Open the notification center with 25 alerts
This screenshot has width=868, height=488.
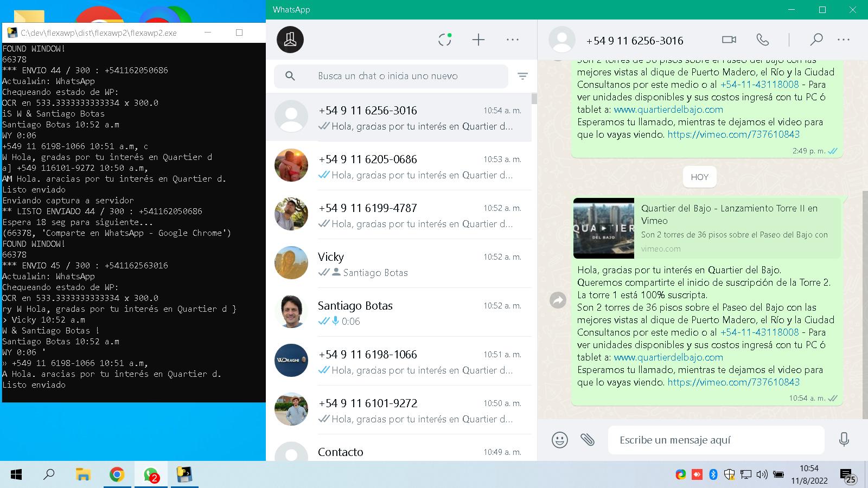pyautogui.click(x=848, y=476)
